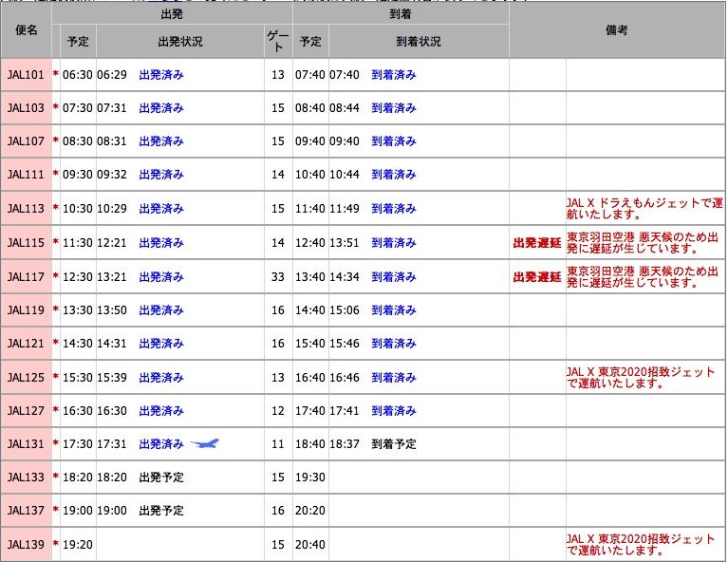Open 到着済み link for JAL117

point(394,277)
